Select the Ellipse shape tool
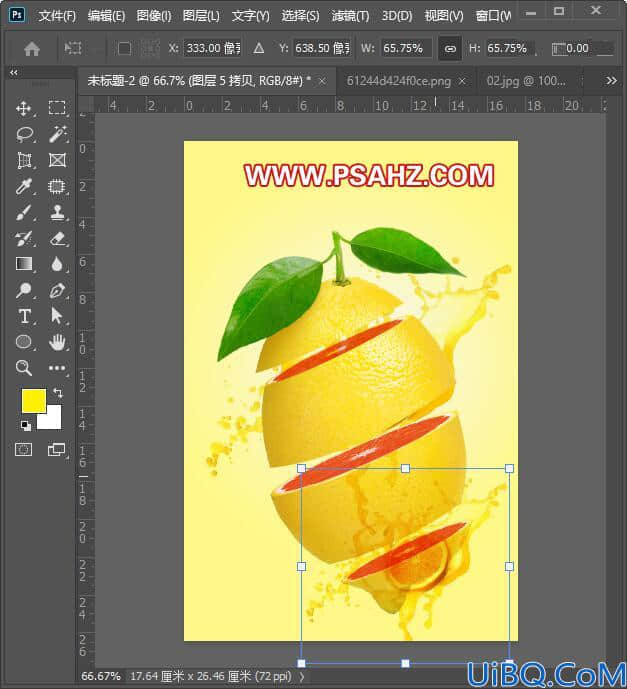 click(24, 342)
